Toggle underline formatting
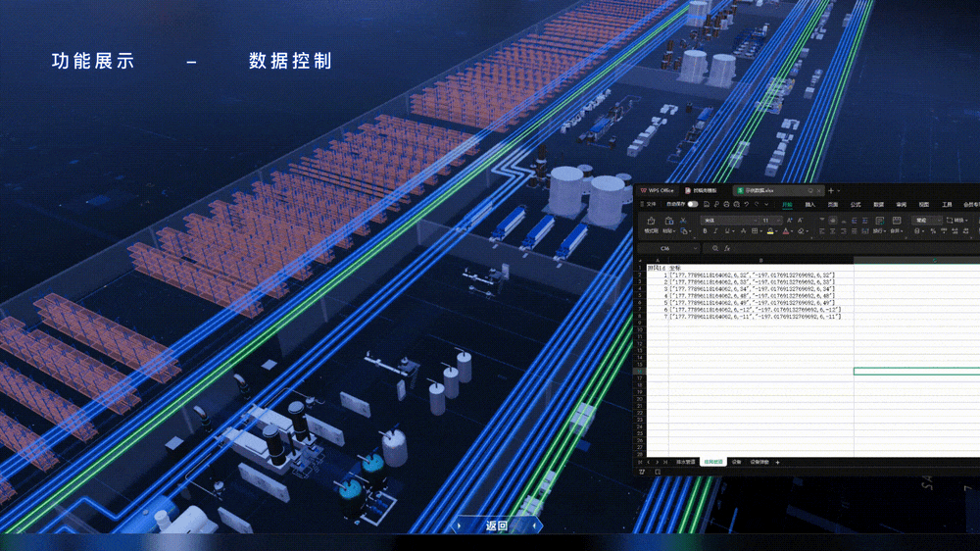The width and height of the screenshot is (980, 551). pos(727,231)
